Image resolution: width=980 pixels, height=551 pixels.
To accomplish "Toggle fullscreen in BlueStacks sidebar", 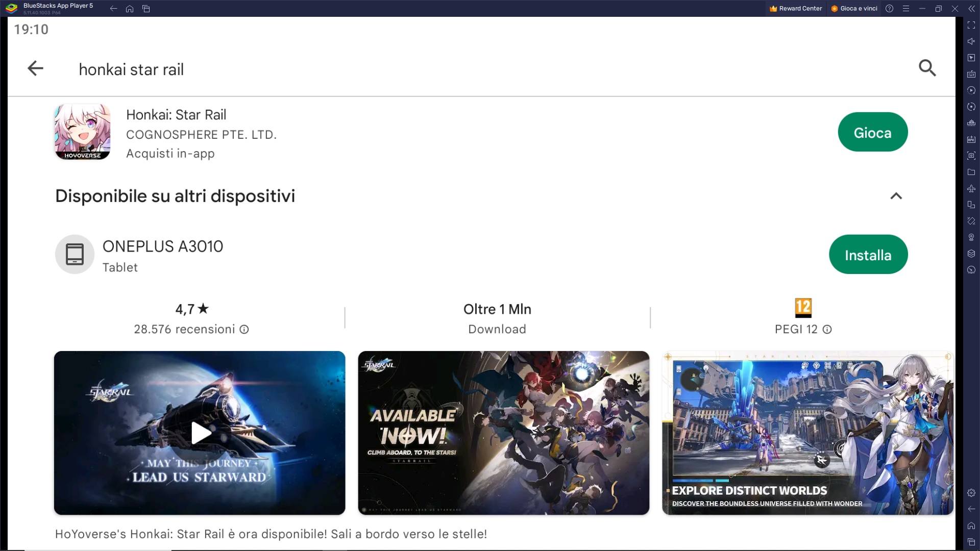I will 971,25.
